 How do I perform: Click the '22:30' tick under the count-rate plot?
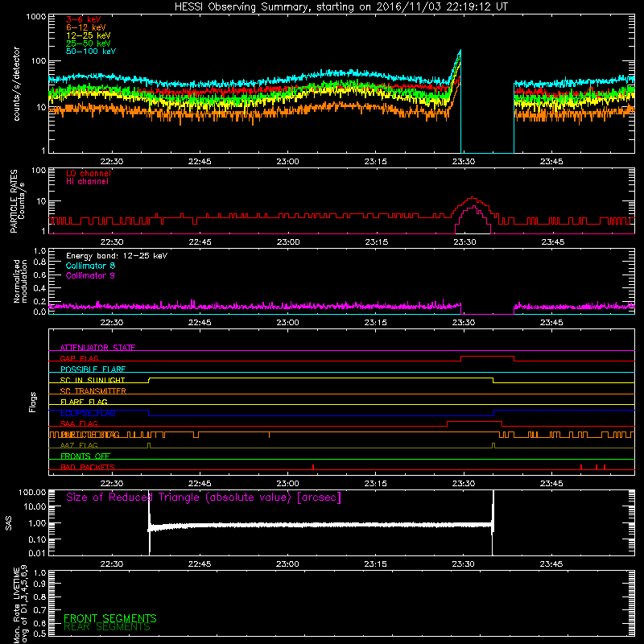pyautogui.click(x=112, y=162)
